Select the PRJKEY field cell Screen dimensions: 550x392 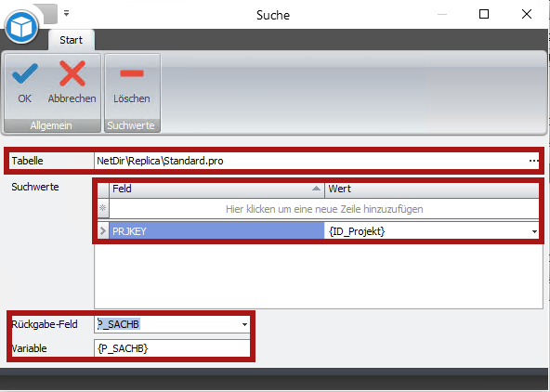tap(216, 231)
